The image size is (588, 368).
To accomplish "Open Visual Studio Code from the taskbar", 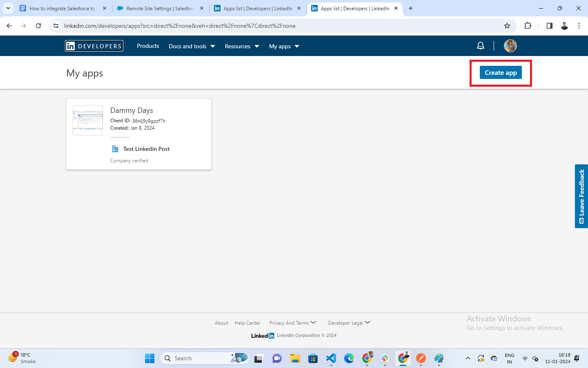I will [331, 358].
